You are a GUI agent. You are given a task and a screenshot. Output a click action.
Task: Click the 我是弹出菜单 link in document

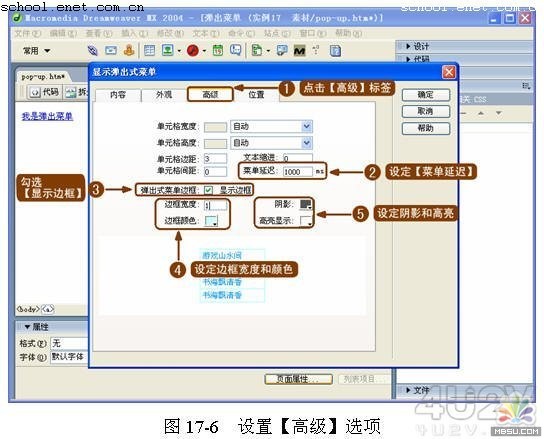point(47,116)
